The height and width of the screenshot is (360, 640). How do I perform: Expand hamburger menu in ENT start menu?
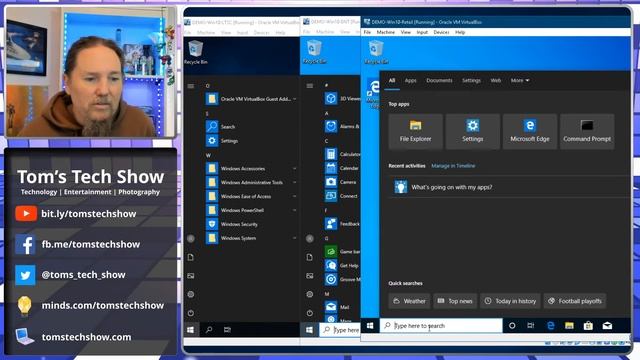[310, 86]
